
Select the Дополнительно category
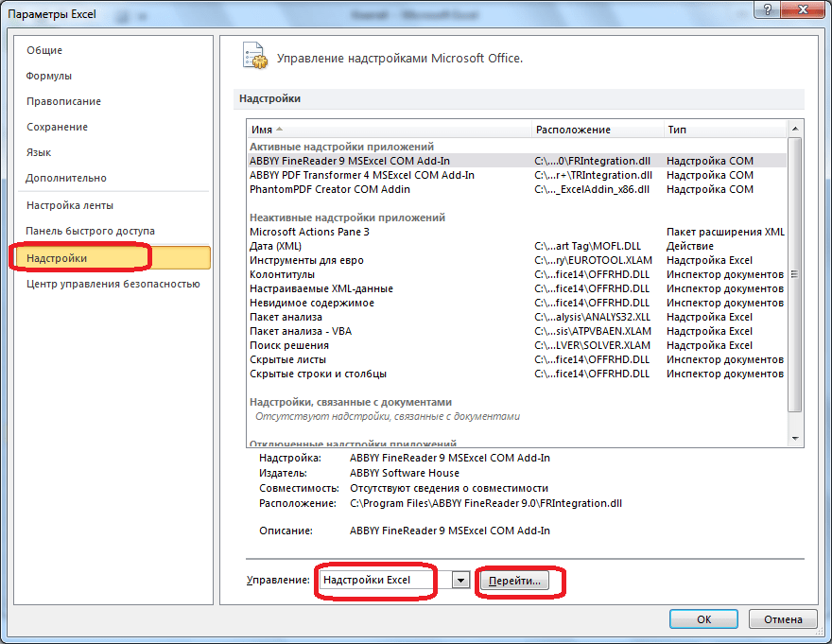(x=66, y=178)
